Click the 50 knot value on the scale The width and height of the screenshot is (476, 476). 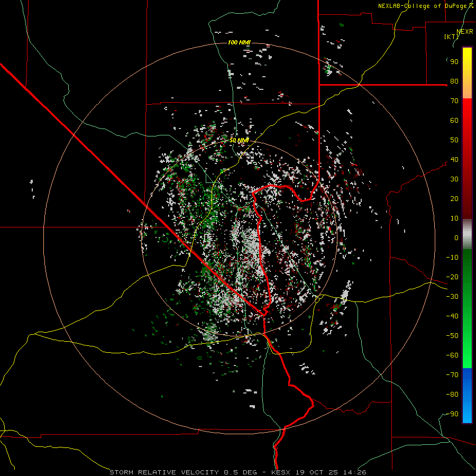pyautogui.click(x=454, y=140)
